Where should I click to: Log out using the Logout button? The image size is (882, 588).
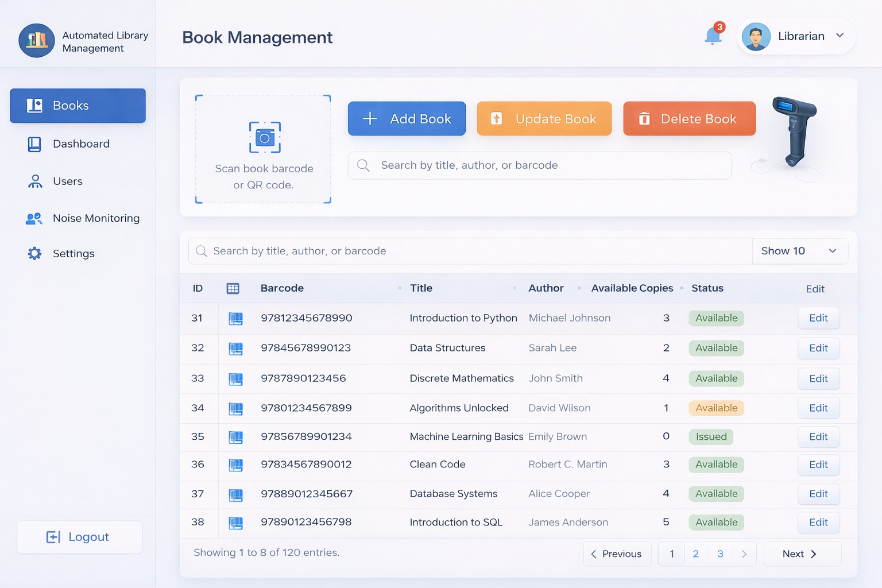80,537
